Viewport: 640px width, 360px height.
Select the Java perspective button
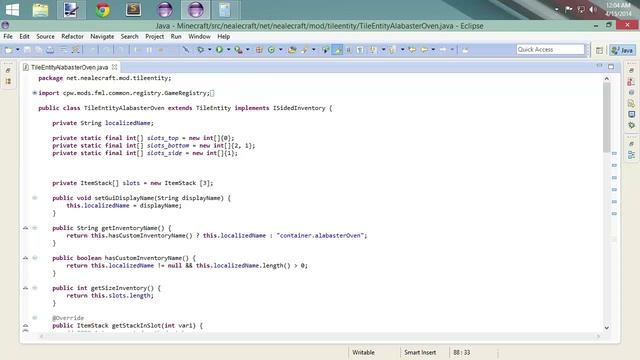click(622, 50)
